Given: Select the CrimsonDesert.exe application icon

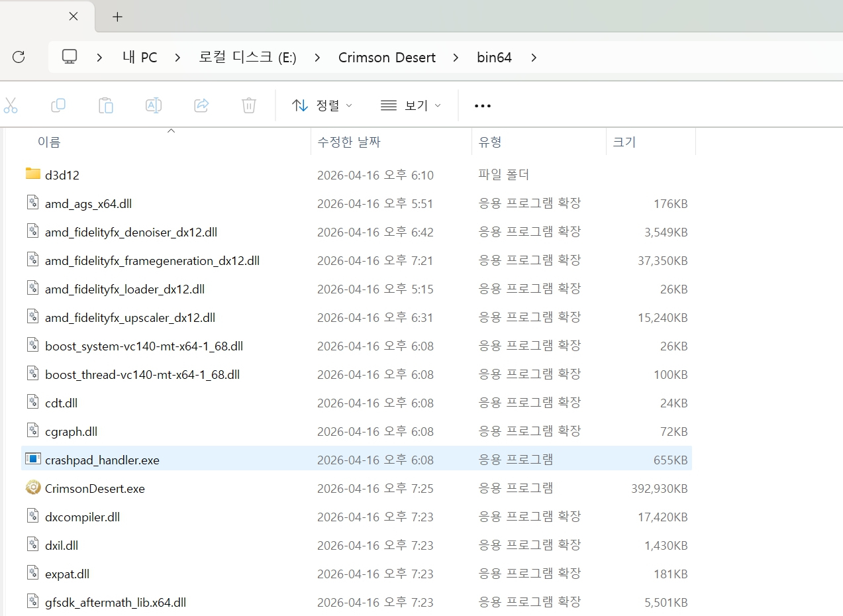Looking at the screenshot, I should tap(33, 488).
